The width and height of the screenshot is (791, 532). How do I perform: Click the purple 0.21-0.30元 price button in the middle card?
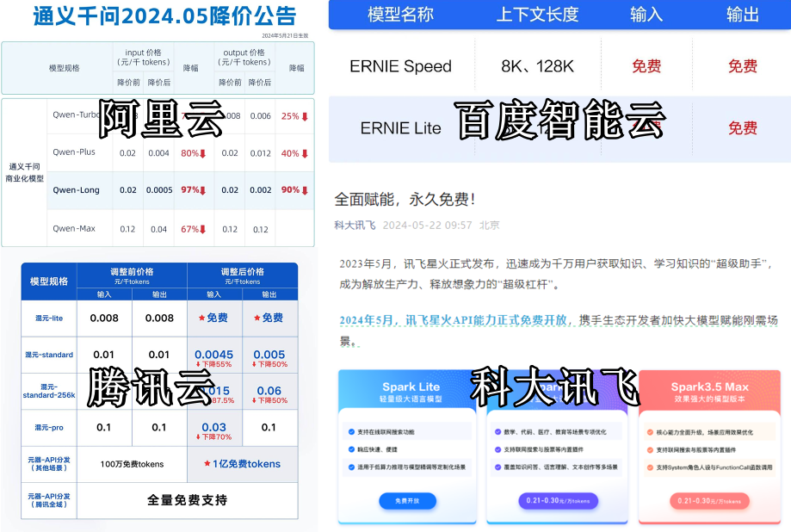coord(559,500)
